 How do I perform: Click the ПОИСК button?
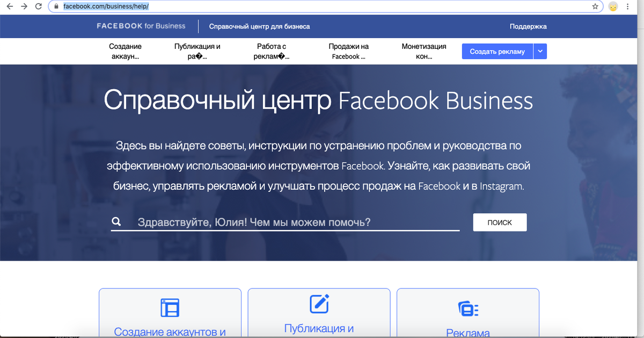pos(500,222)
